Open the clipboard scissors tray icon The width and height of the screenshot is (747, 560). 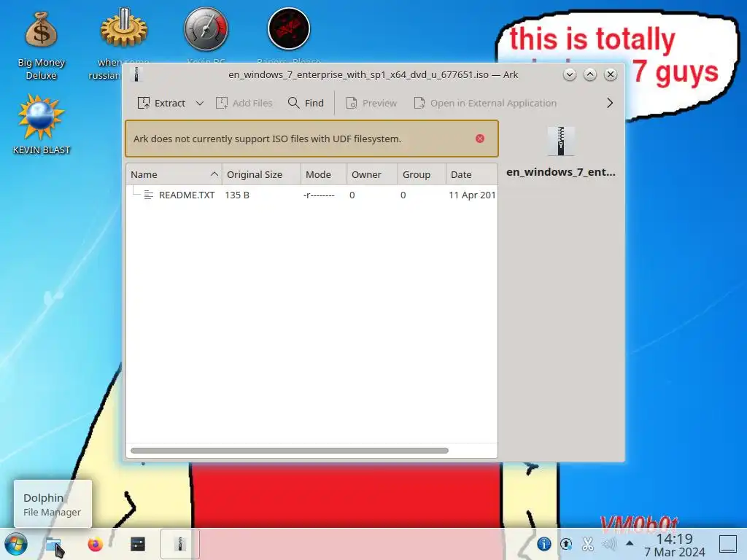[588, 543]
